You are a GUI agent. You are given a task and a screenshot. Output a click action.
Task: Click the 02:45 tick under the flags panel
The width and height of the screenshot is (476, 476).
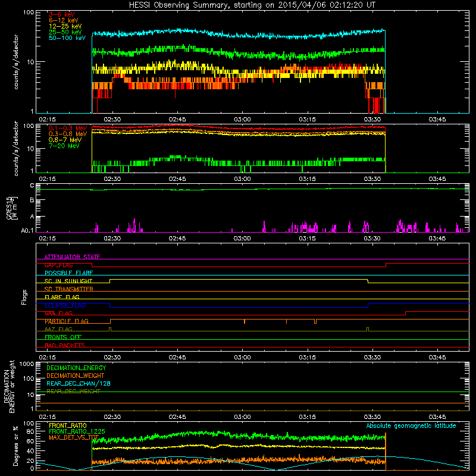(x=177, y=358)
